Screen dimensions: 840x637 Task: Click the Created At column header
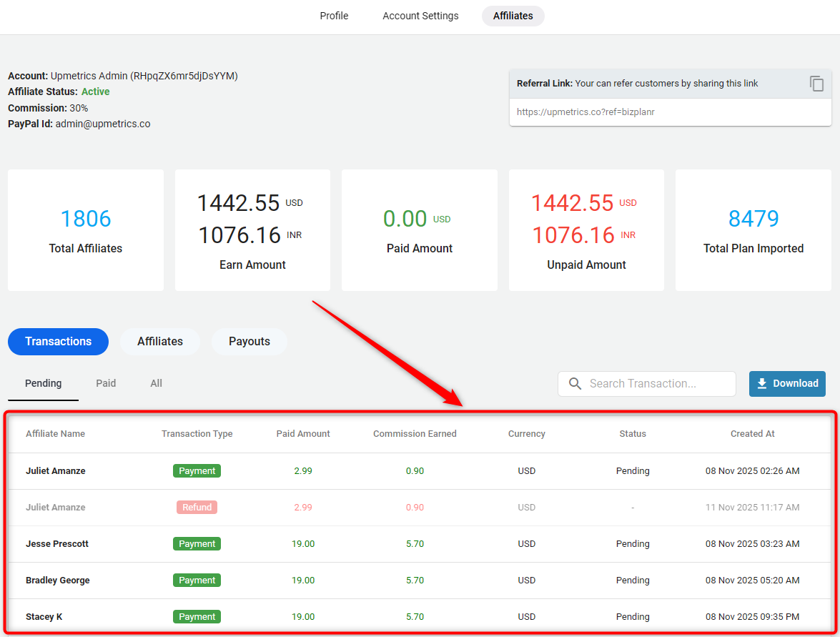(752, 434)
